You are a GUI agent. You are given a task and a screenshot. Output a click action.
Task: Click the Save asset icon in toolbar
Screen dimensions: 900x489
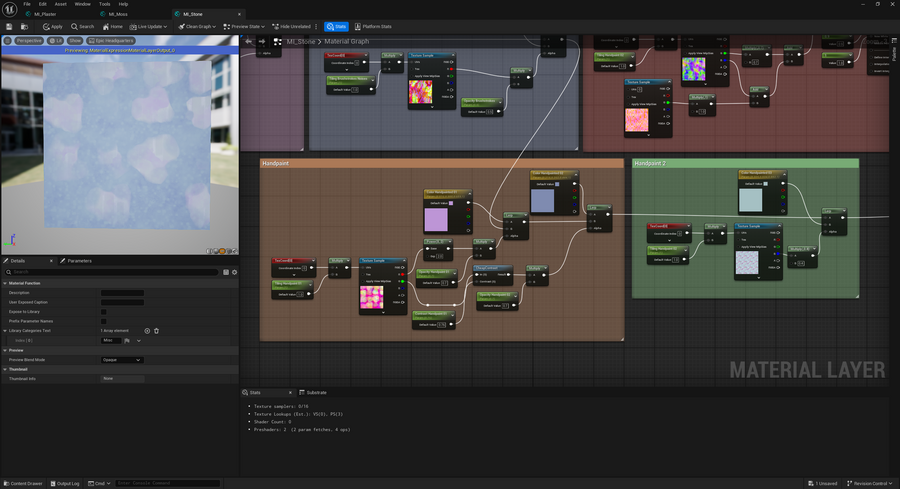[x=8, y=26]
